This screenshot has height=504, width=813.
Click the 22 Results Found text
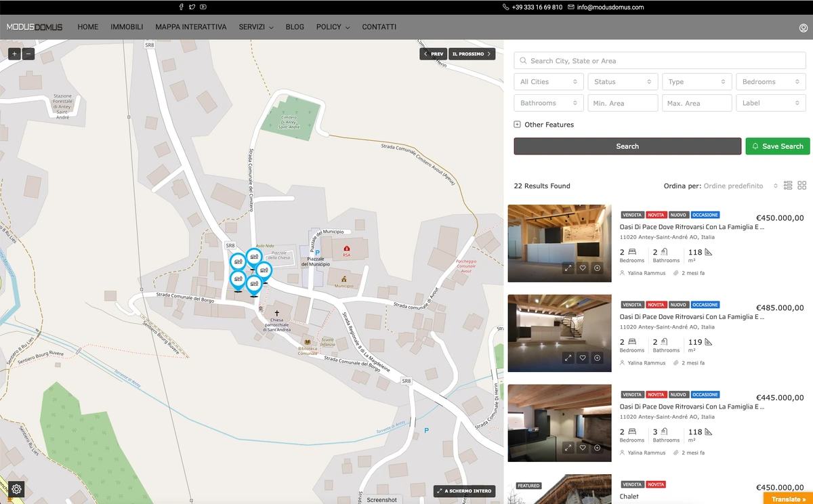(x=542, y=186)
